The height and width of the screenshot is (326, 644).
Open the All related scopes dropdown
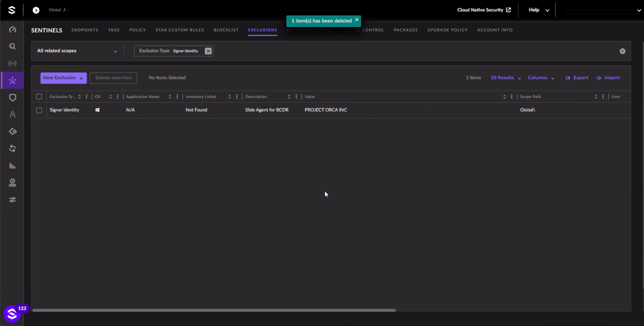tap(77, 51)
